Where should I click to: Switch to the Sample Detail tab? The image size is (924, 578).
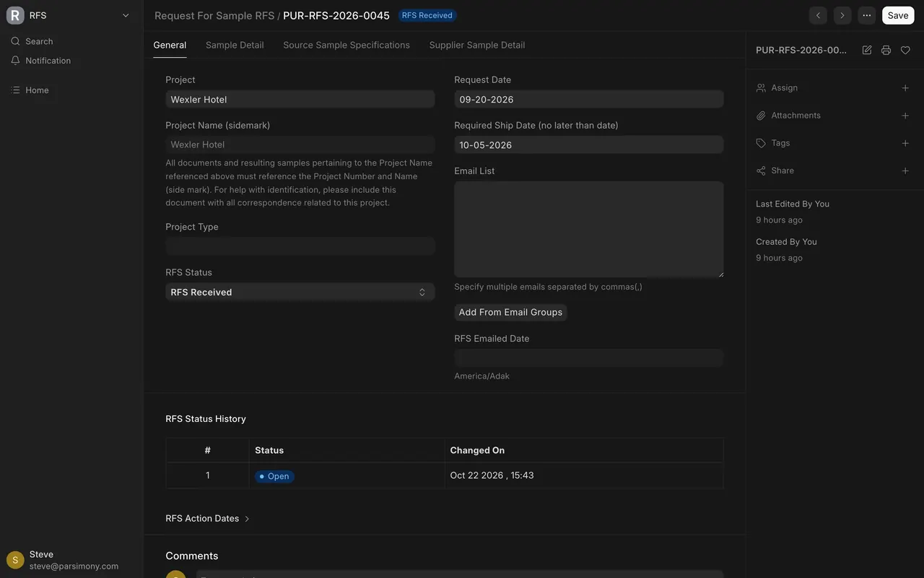235,45
